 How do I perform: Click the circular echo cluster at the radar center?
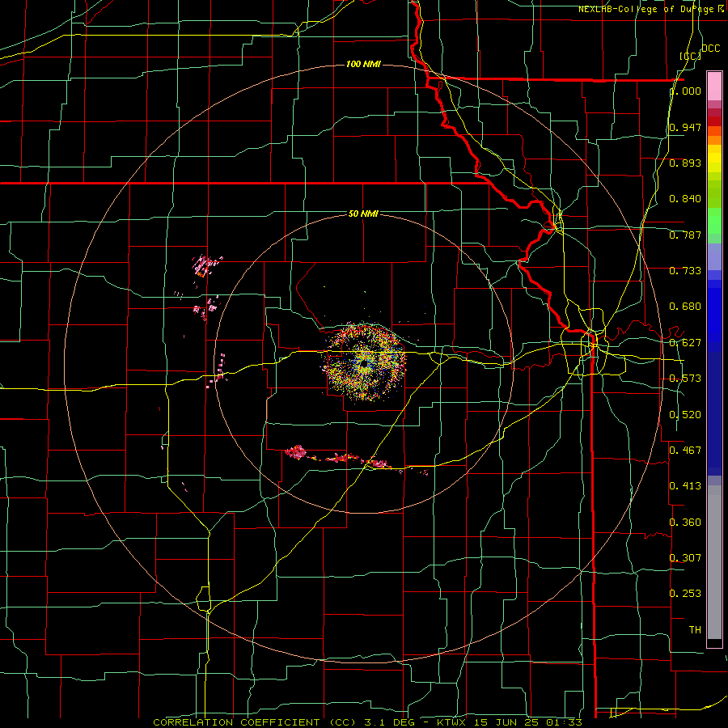pos(365,362)
